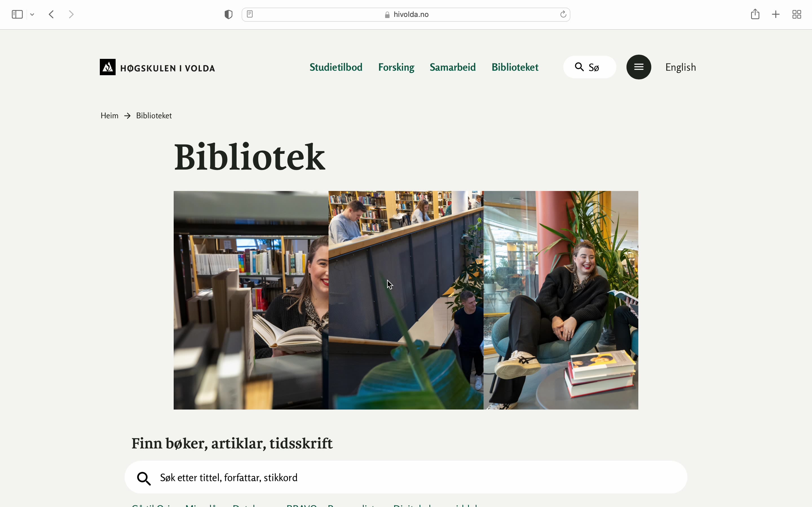The image size is (812, 507).
Task: Click the forward navigation arrow
Action: [x=71, y=14]
